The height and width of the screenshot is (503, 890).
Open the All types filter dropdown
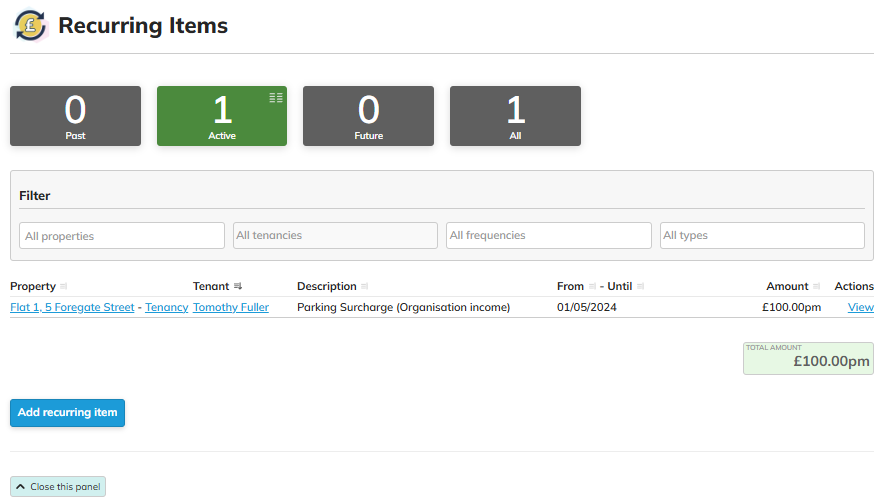[x=762, y=236]
